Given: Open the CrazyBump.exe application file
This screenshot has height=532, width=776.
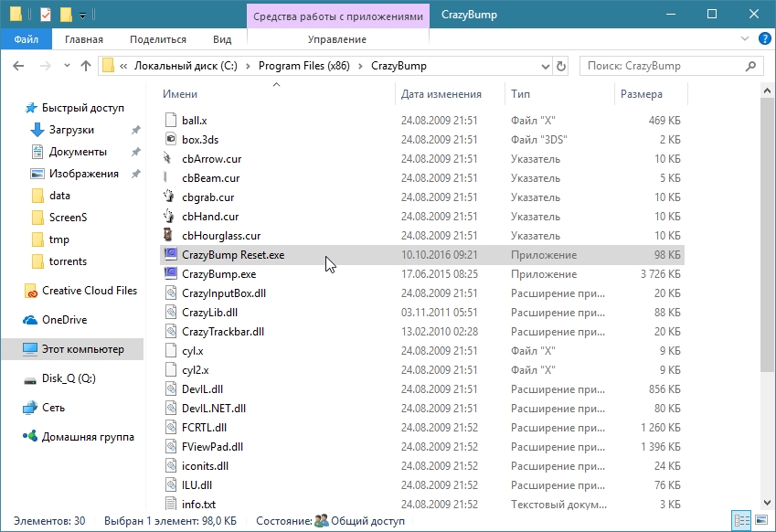Looking at the screenshot, I should coord(218,273).
